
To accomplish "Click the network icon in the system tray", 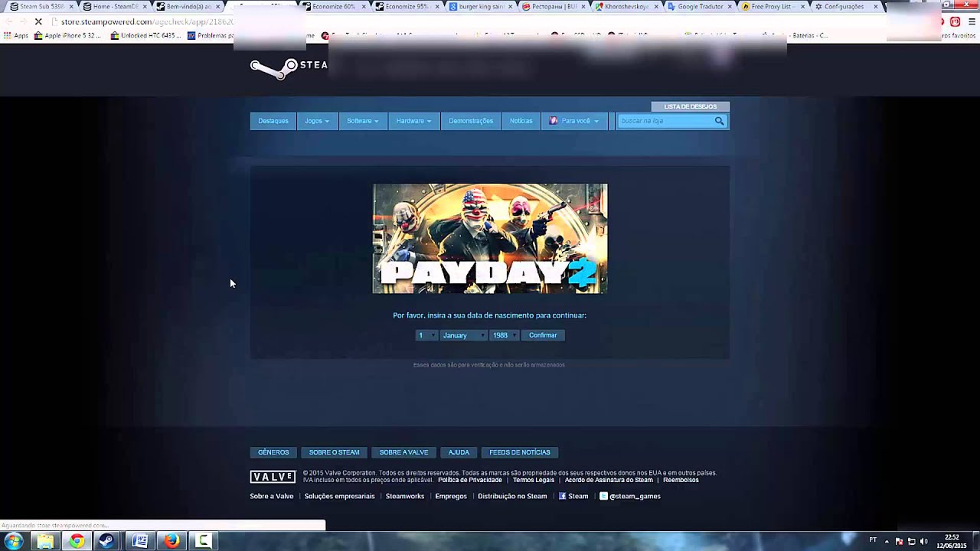I will click(x=911, y=541).
